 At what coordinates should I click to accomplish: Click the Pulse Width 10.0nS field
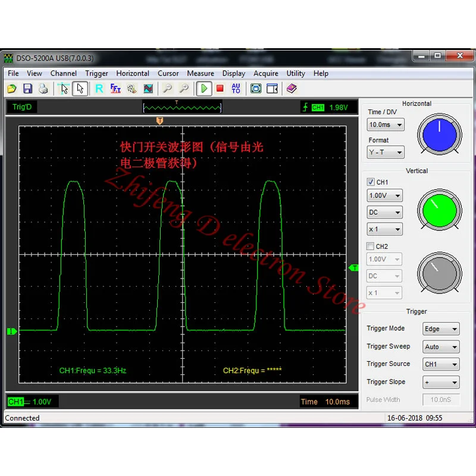point(441,399)
